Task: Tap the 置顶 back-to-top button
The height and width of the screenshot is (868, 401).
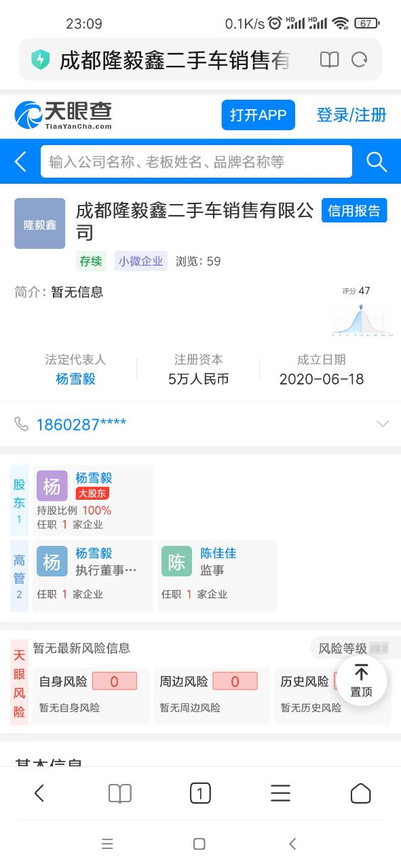Action: tap(362, 680)
